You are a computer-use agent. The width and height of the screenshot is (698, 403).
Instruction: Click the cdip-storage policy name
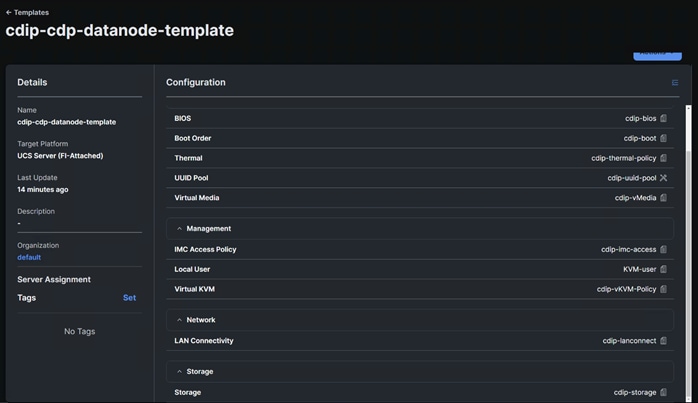[x=635, y=392]
